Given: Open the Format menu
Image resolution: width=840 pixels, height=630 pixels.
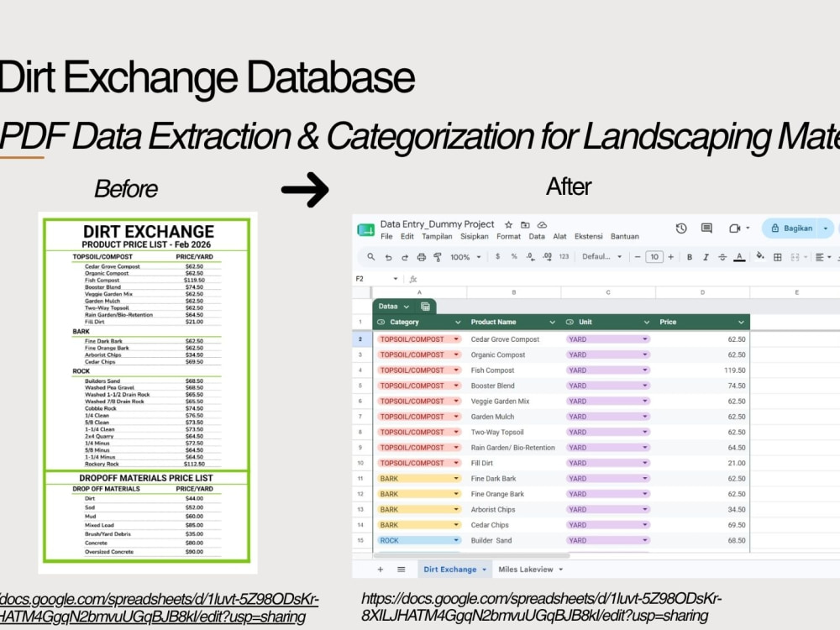Looking at the screenshot, I should point(508,236).
